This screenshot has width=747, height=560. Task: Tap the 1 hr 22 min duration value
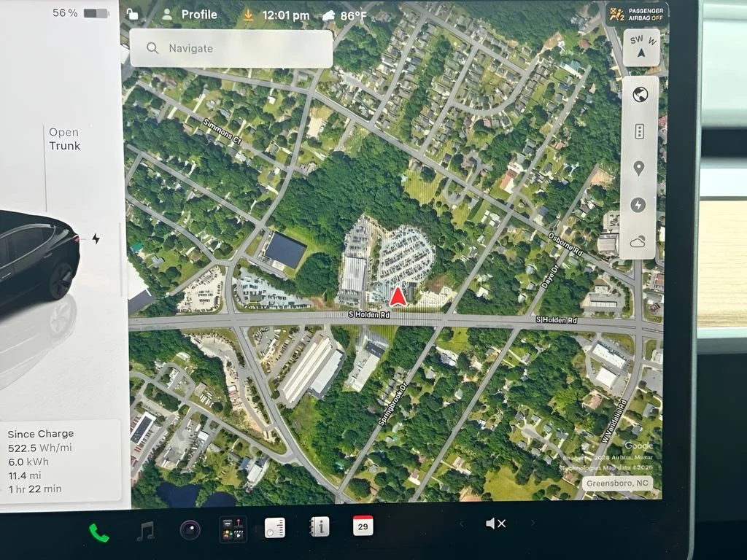[35, 489]
